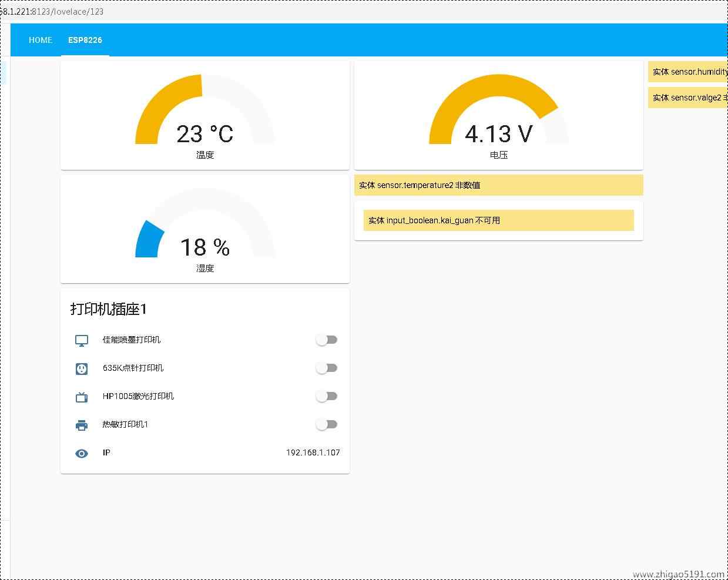Click the sensor.temperature2 warning banner
This screenshot has width=728, height=580.
pos(498,185)
